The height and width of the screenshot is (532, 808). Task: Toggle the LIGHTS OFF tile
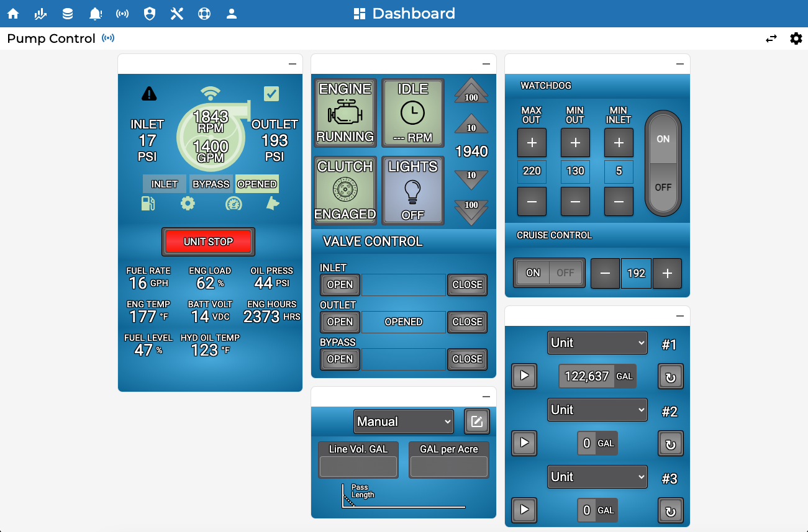click(x=413, y=190)
